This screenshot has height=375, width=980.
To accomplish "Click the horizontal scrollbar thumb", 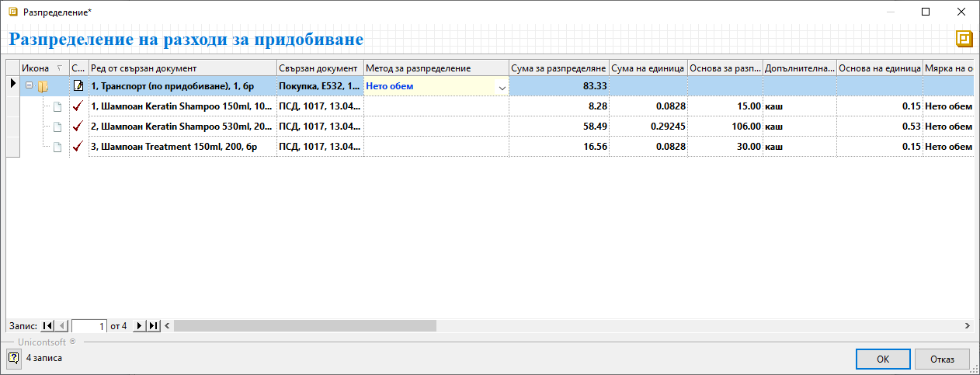I will [304, 326].
